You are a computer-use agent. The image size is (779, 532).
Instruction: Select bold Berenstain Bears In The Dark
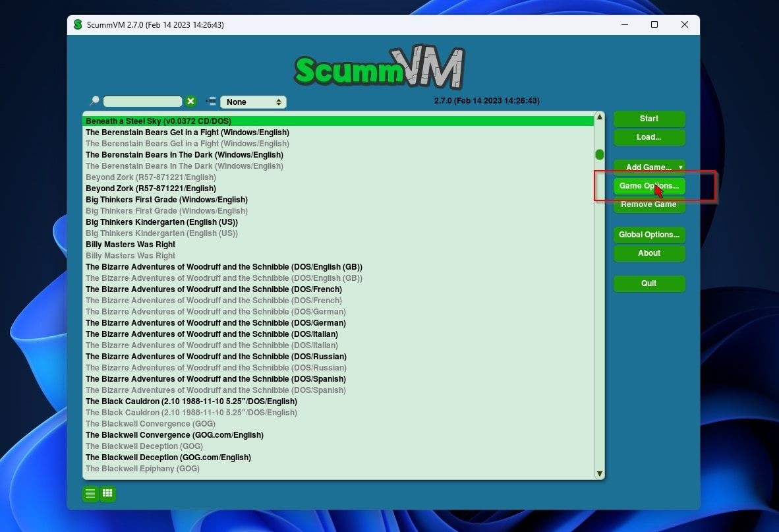[x=338, y=155]
